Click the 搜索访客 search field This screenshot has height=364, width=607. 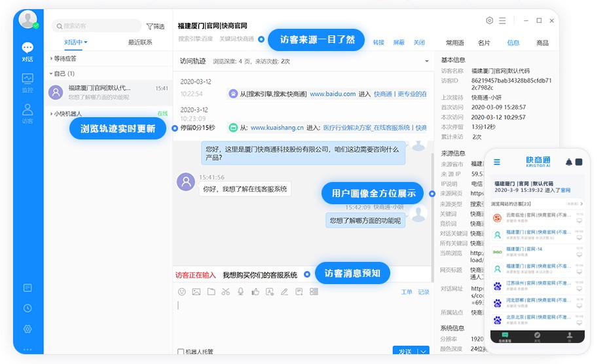(98, 26)
